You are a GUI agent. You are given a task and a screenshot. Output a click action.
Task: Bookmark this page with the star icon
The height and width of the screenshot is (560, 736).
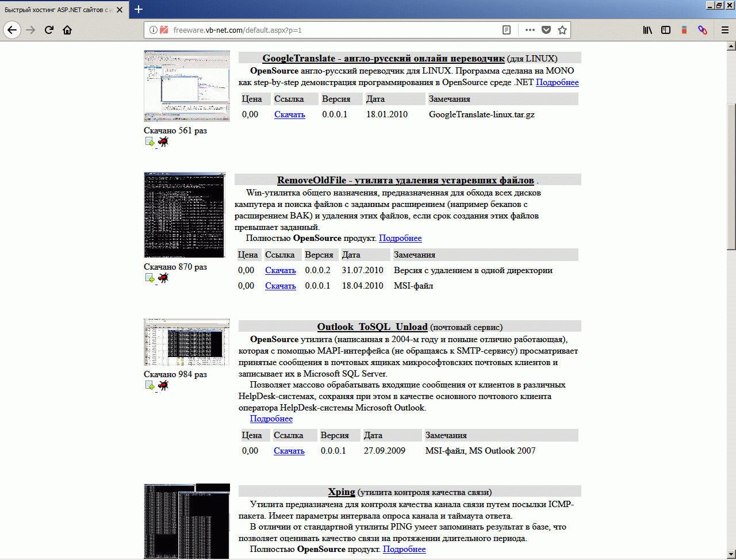point(562,30)
